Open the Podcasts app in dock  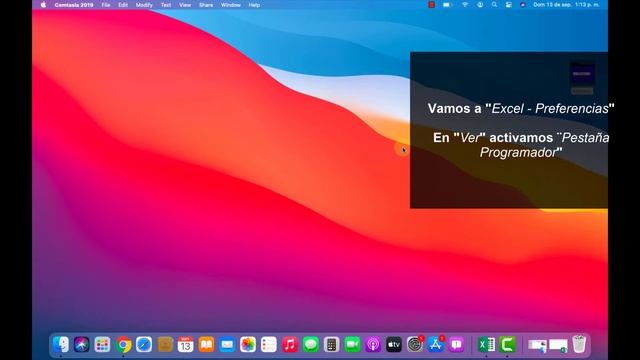coord(373,345)
